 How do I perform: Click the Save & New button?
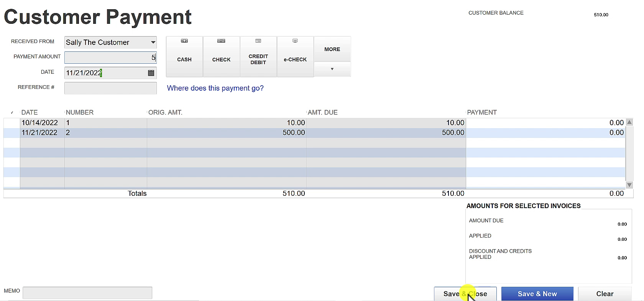point(537,294)
